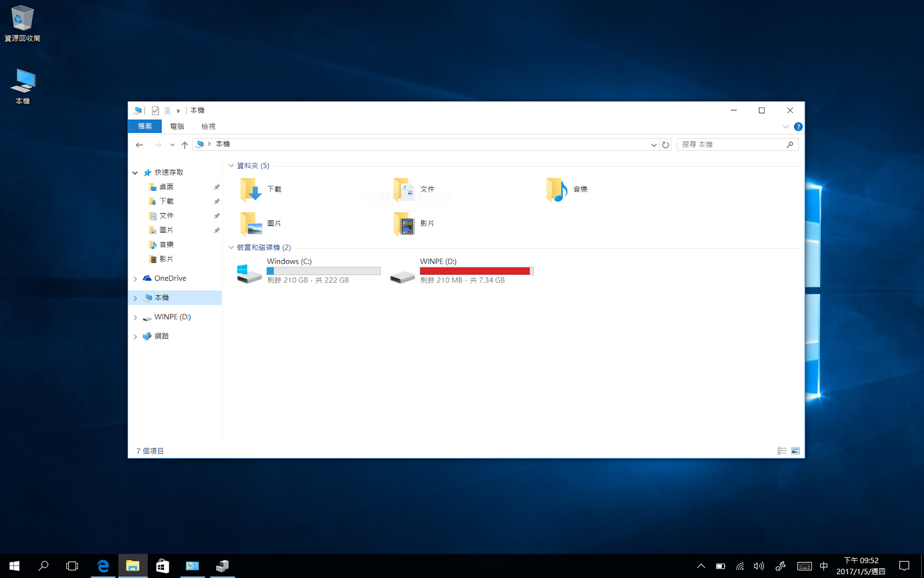Screen dimensions: 924x578
Task: Open the Start menu
Action: pos(14,566)
